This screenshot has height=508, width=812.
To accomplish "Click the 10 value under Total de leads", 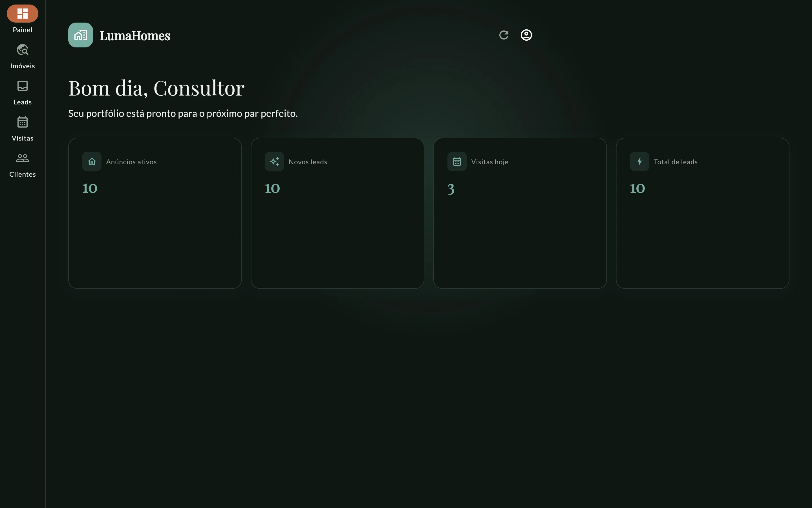I will (x=637, y=189).
